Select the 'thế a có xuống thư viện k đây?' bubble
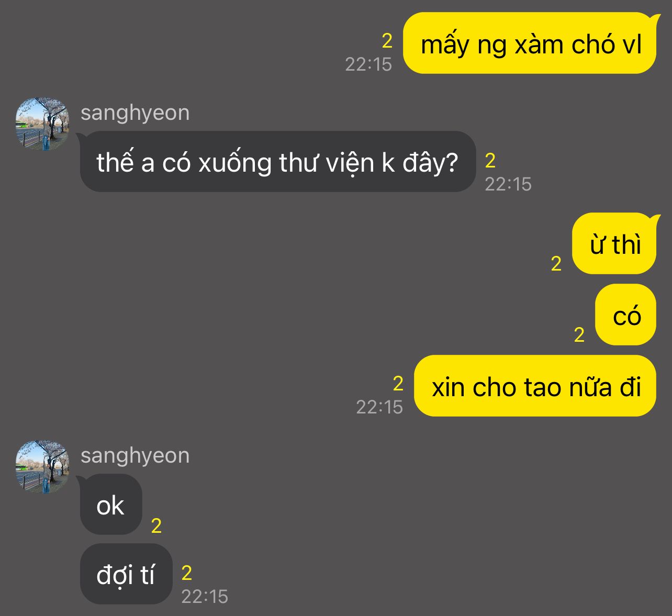This screenshot has height=616, width=672. (278, 162)
